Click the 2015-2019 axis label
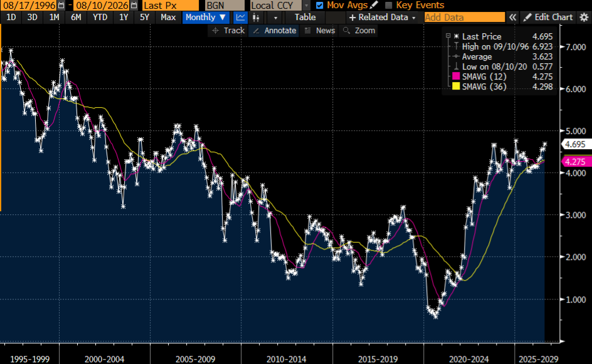This screenshot has height=364, width=592. coord(378,359)
